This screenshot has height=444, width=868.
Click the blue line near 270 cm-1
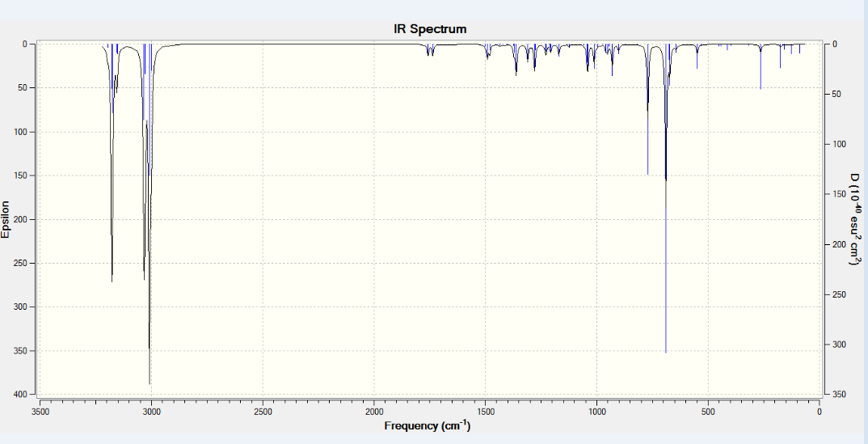761,66
